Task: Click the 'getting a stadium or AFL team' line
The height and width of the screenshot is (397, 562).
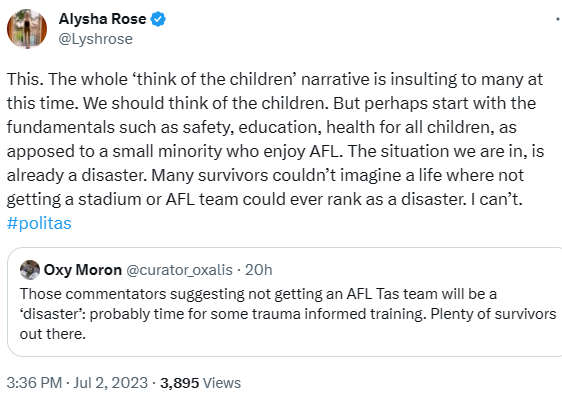Action: click(265, 200)
